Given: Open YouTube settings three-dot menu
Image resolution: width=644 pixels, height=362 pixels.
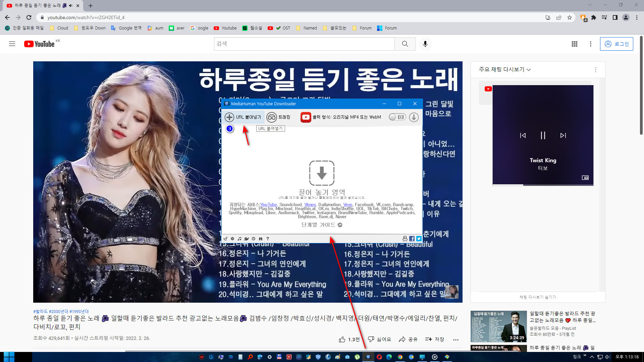Looking at the screenshot, I should pyautogui.click(x=591, y=44).
